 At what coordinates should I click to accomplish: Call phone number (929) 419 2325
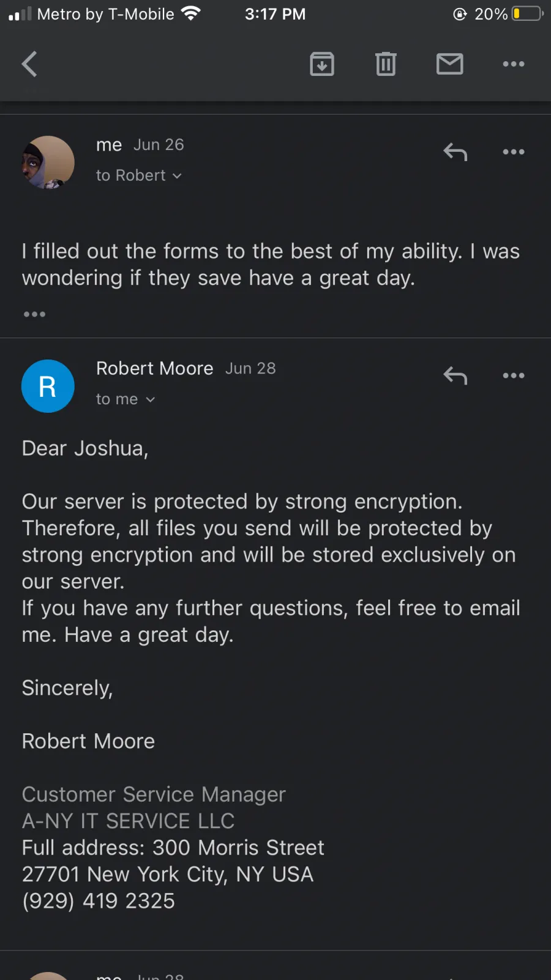coord(99,901)
